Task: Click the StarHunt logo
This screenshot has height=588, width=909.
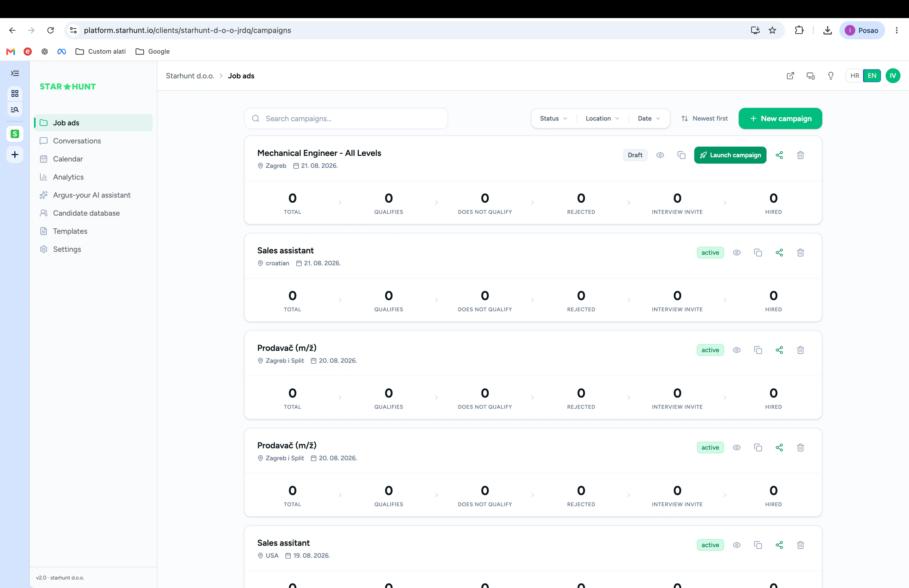Action: 68,87
